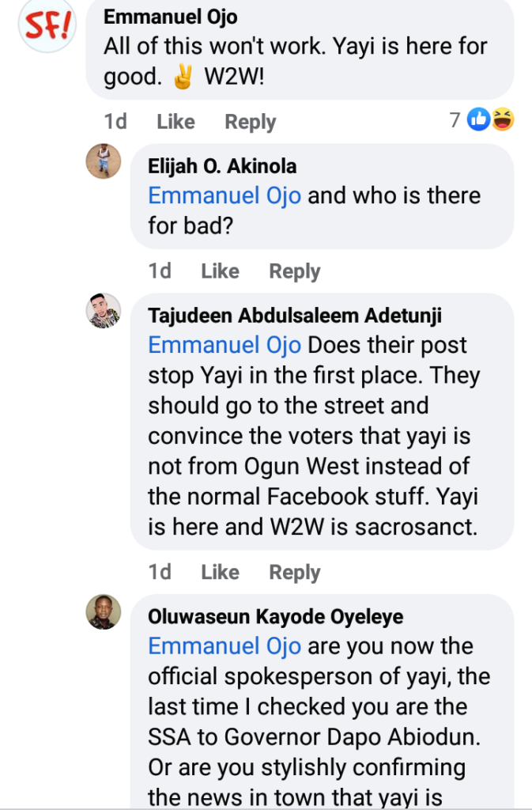Like Elijah O. Akinola's reply
This screenshot has width=532, height=810.
tap(220, 271)
